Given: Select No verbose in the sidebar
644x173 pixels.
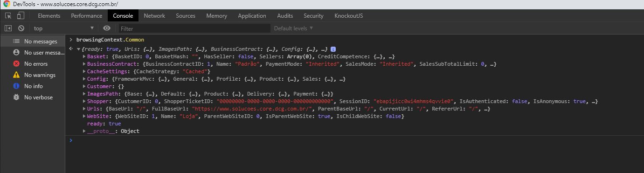Looking at the screenshot, I should (x=32, y=97).
